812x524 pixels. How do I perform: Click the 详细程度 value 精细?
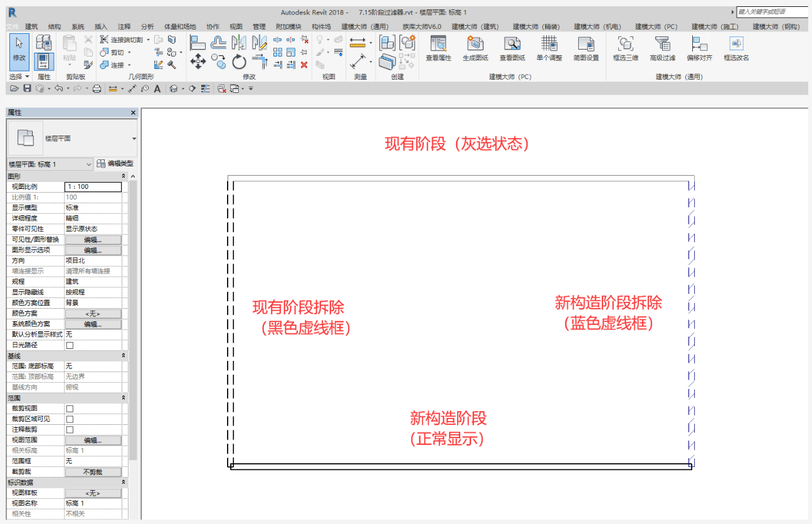(x=93, y=218)
